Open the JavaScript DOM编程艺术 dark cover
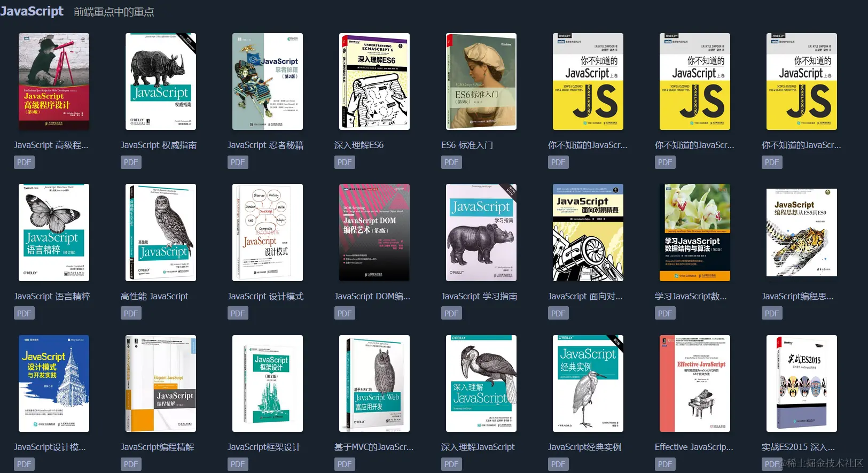Screen dimensions: 868x473 (x=374, y=232)
